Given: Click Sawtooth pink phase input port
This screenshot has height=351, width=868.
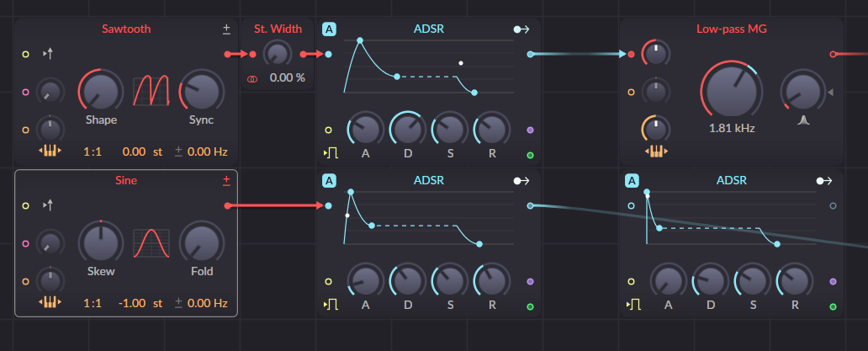Looking at the screenshot, I should [25, 92].
